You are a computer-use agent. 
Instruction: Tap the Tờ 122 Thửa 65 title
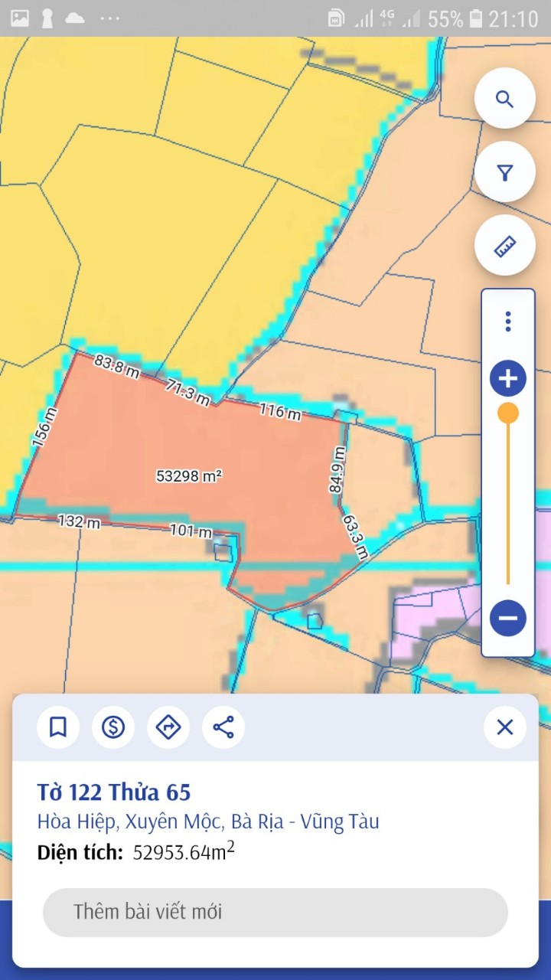click(x=114, y=792)
